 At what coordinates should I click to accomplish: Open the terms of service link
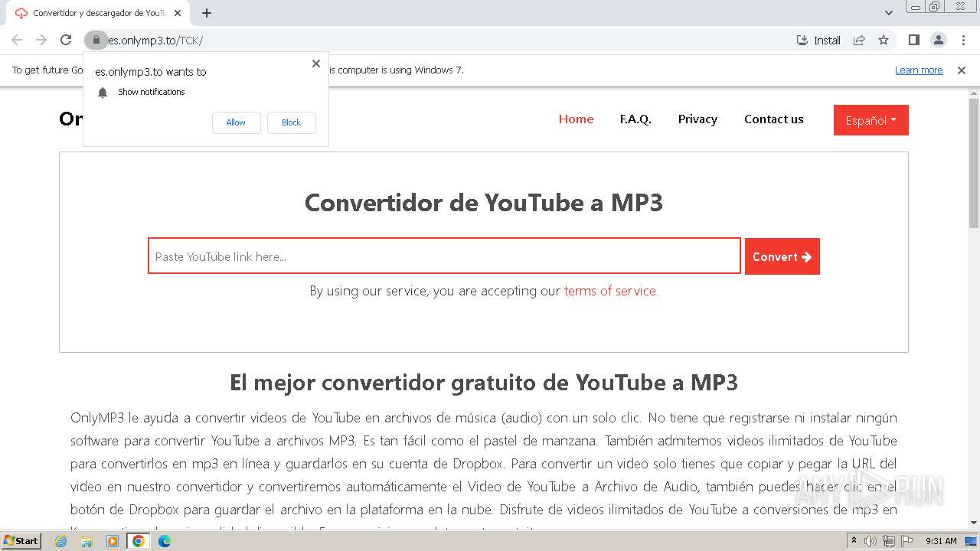click(x=611, y=291)
